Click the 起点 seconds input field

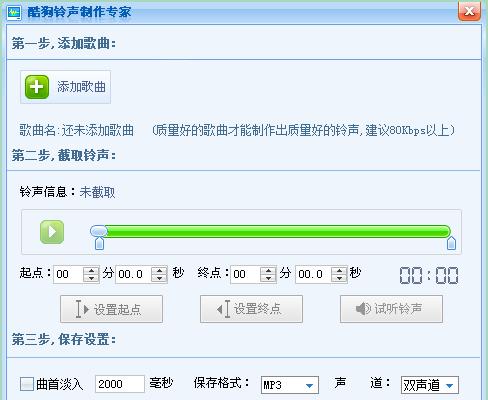[133, 274]
